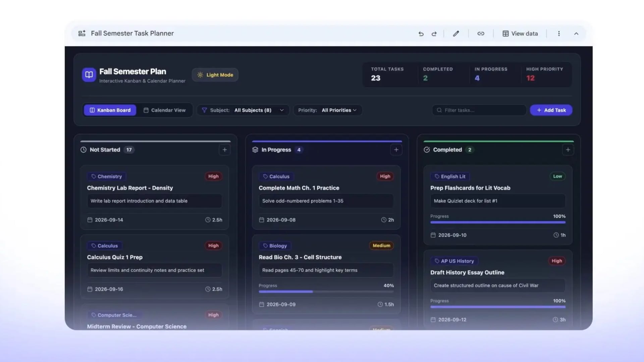Click the 2026-09-14 due date
Image resolution: width=644 pixels, height=362 pixels.
pyautogui.click(x=105, y=220)
